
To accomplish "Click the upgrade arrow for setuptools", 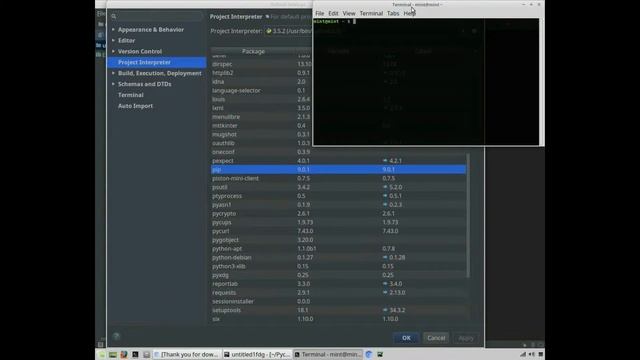I will [x=385, y=310].
